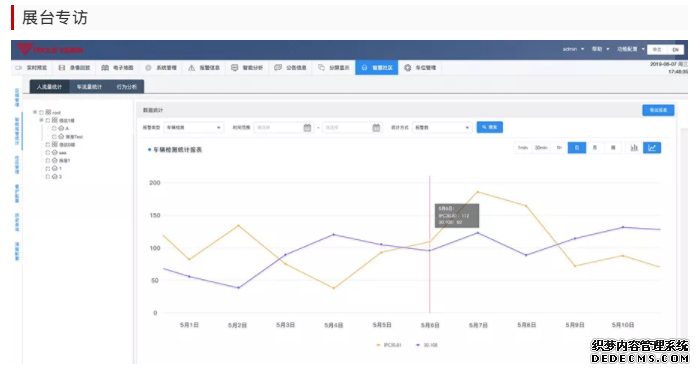Select the 1h interval option

point(559,148)
